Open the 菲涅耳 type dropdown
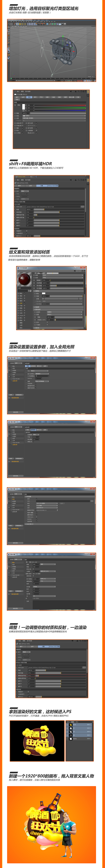The height and width of the screenshot is (868, 105). (65, 312)
